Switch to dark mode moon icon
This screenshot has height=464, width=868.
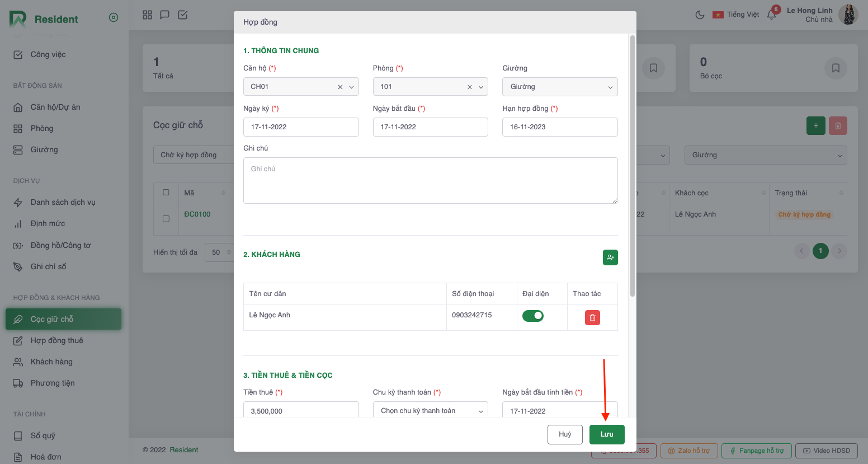(700, 15)
